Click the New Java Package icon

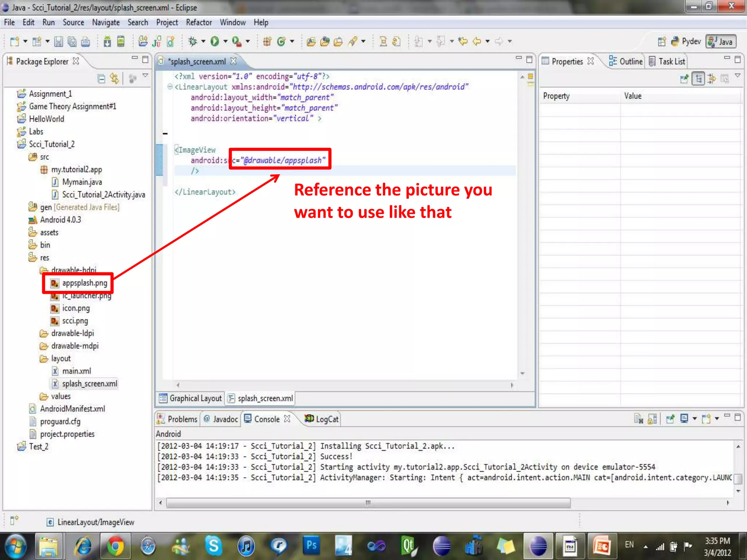coord(267,42)
